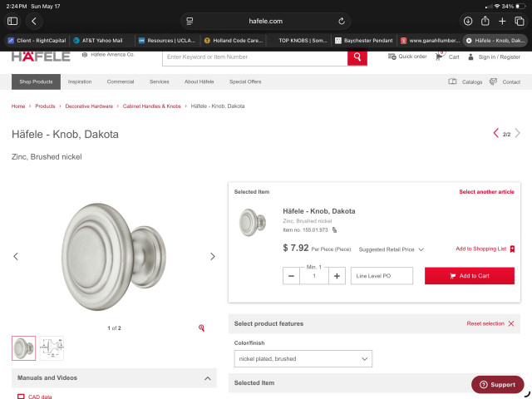Viewport: 532px width, 399px height.
Task: Click the hafele.com address bar
Action: 266,21
